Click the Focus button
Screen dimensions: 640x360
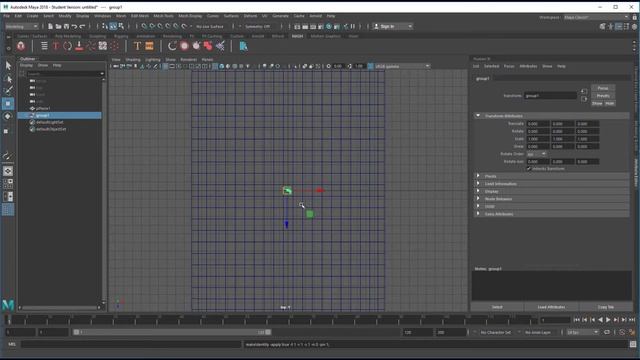click(603, 88)
